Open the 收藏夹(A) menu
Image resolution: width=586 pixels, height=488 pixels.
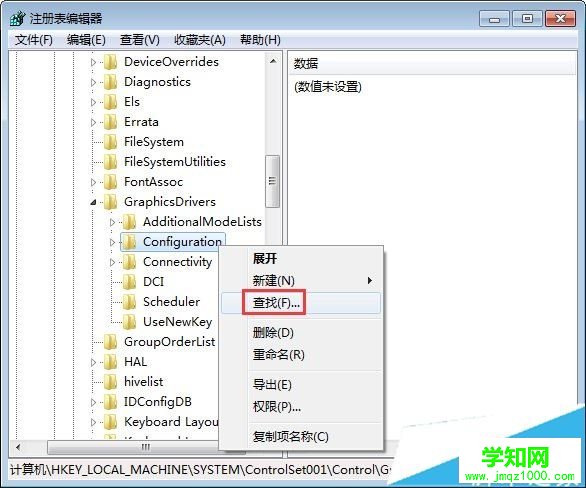200,40
